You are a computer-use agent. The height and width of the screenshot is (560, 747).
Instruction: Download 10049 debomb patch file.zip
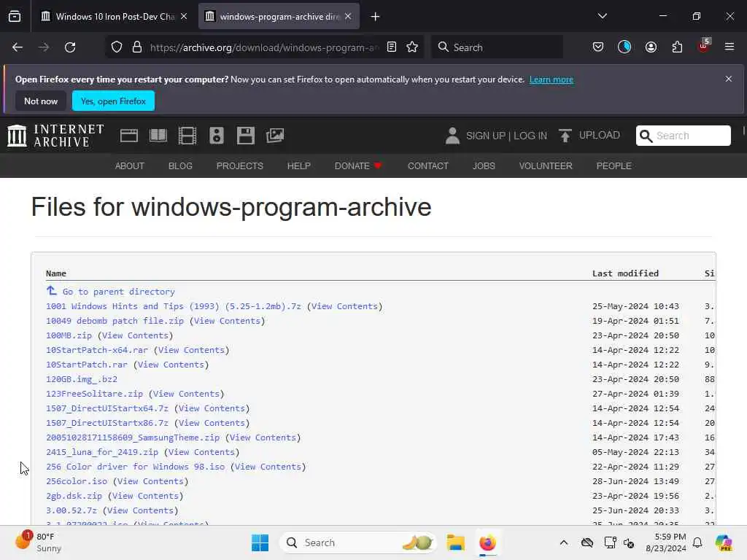tap(115, 321)
